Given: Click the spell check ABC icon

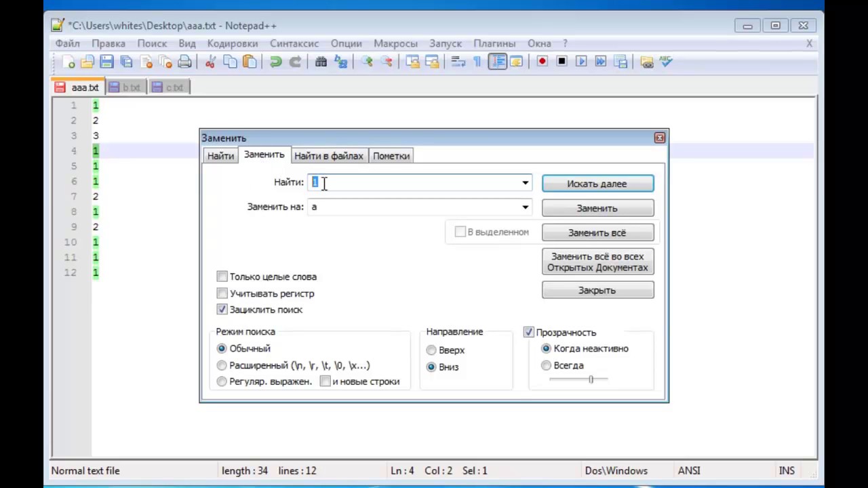Looking at the screenshot, I should point(665,62).
